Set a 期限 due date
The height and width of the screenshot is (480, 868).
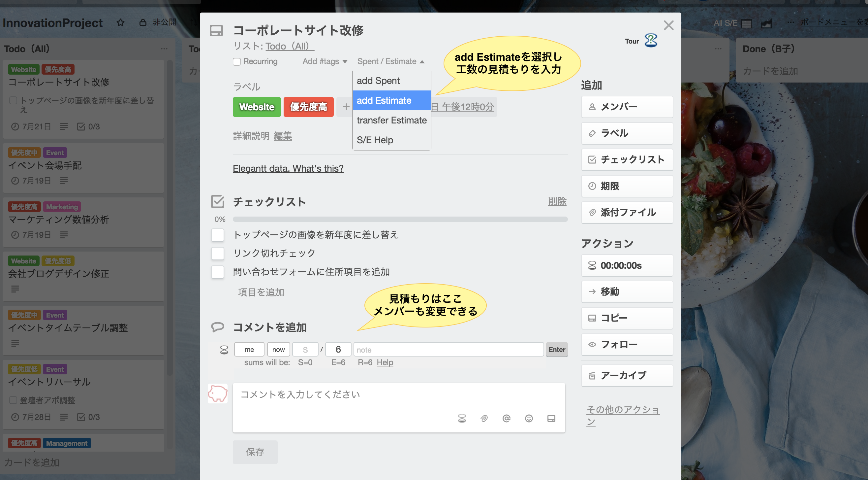pos(627,186)
